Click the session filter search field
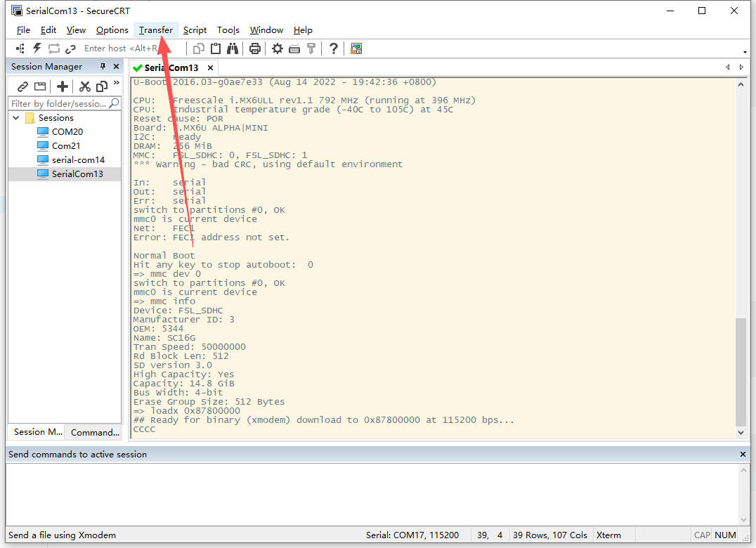This screenshot has height=548, width=756. (x=58, y=103)
